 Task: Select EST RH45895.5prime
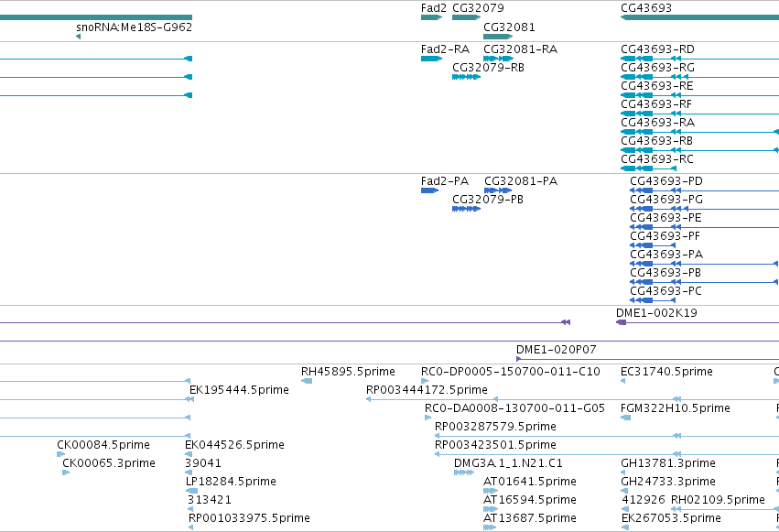tap(348, 372)
